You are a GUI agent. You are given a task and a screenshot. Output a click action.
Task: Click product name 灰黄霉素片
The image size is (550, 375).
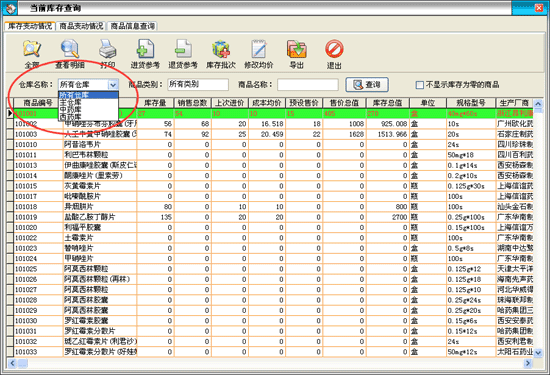coord(82,186)
